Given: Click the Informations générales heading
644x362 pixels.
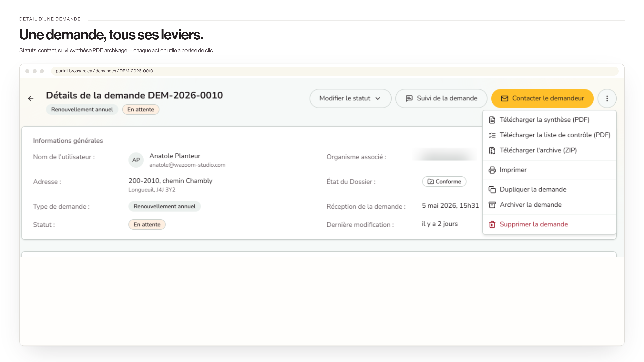Looking at the screenshot, I should pos(68,141).
